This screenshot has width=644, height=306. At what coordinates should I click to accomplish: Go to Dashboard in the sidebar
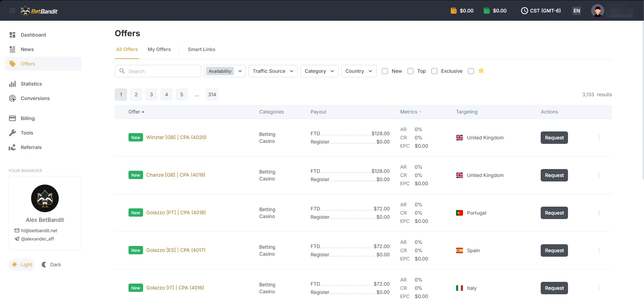tap(43, 35)
